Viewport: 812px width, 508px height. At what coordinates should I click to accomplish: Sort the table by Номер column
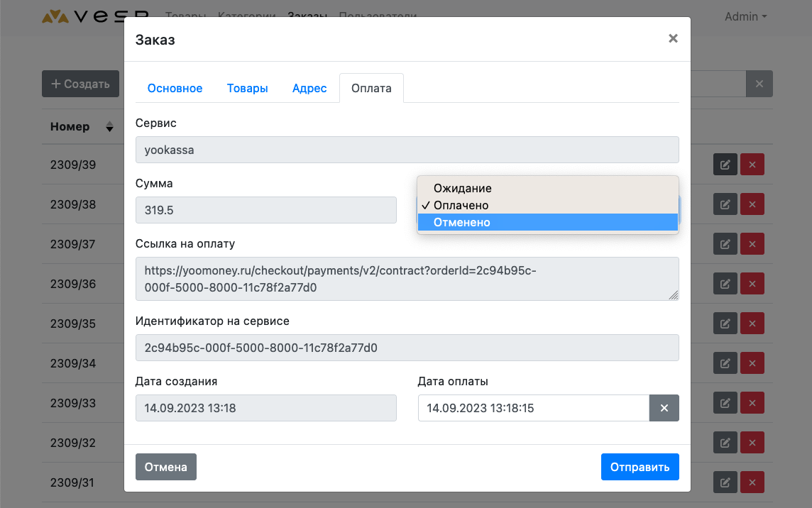point(109,127)
